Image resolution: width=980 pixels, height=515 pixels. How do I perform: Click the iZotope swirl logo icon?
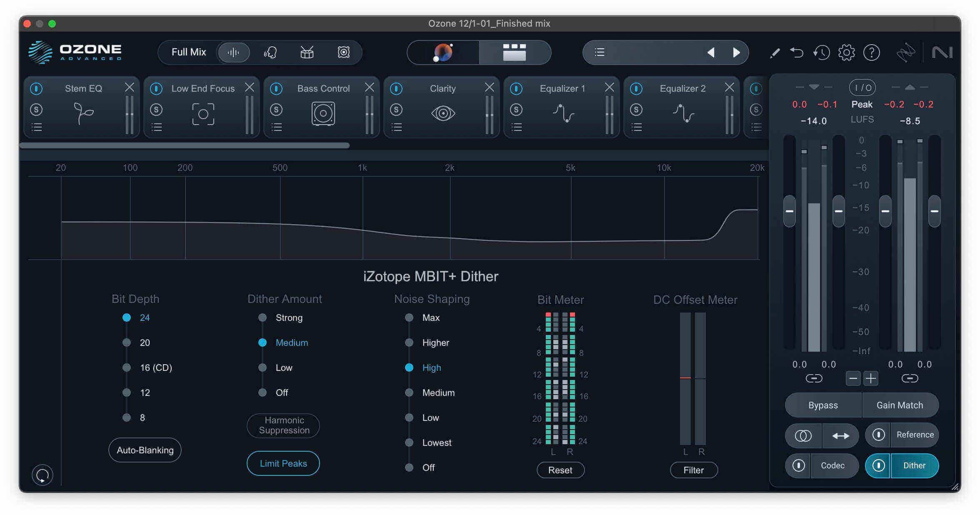(x=906, y=53)
